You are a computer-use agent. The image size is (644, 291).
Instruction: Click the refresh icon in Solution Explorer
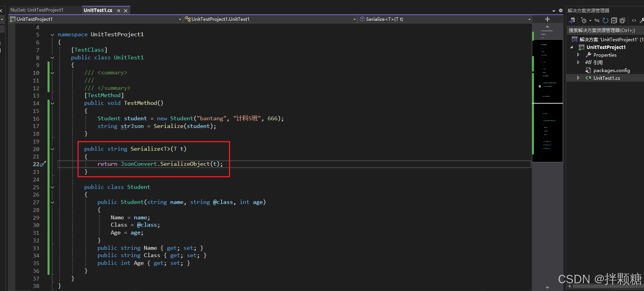pyautogui.click(x=605, y=20)
